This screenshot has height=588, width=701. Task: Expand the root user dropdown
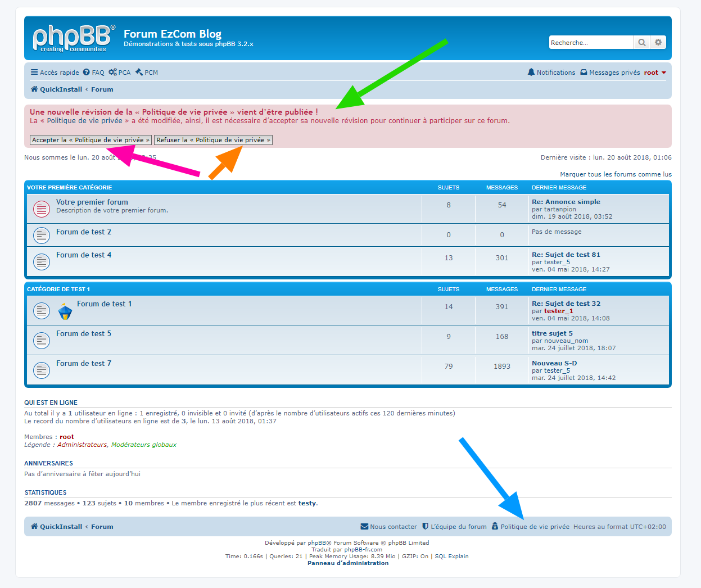point(655,73)
